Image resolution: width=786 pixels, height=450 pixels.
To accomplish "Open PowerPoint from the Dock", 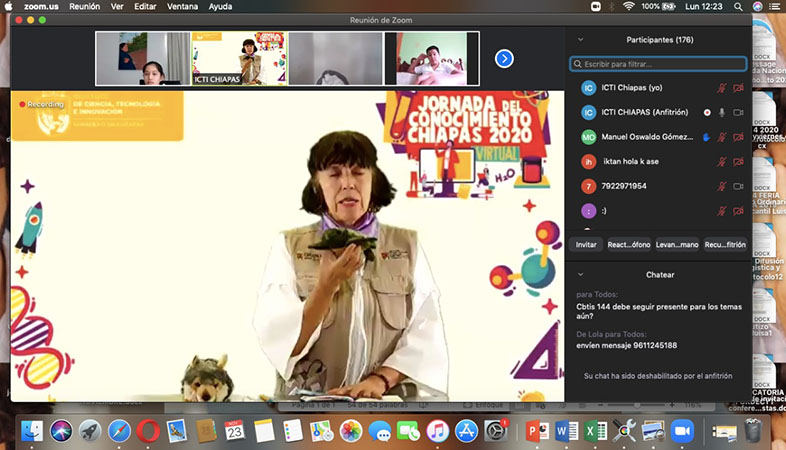I will click(x=537, y=431).
